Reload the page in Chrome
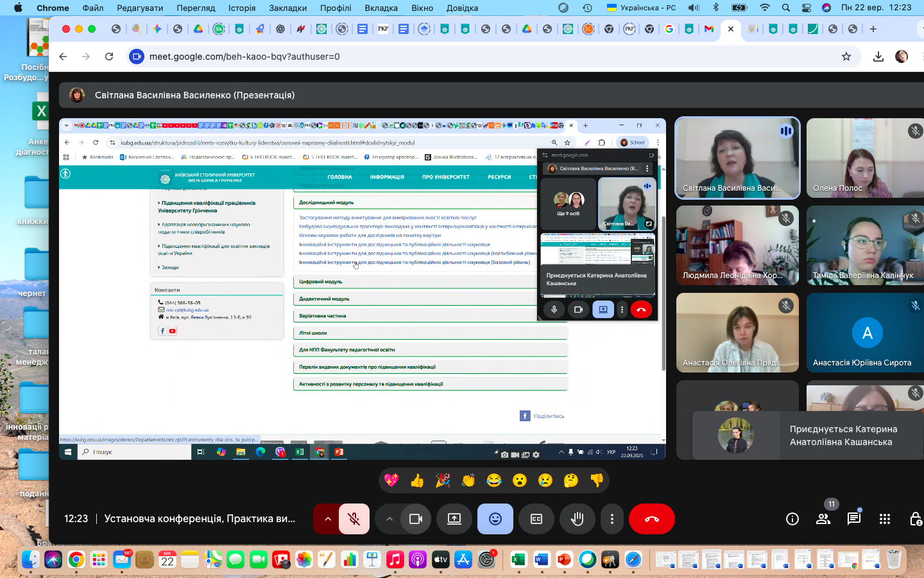924x578 pixels. click(x=109, y=57)
